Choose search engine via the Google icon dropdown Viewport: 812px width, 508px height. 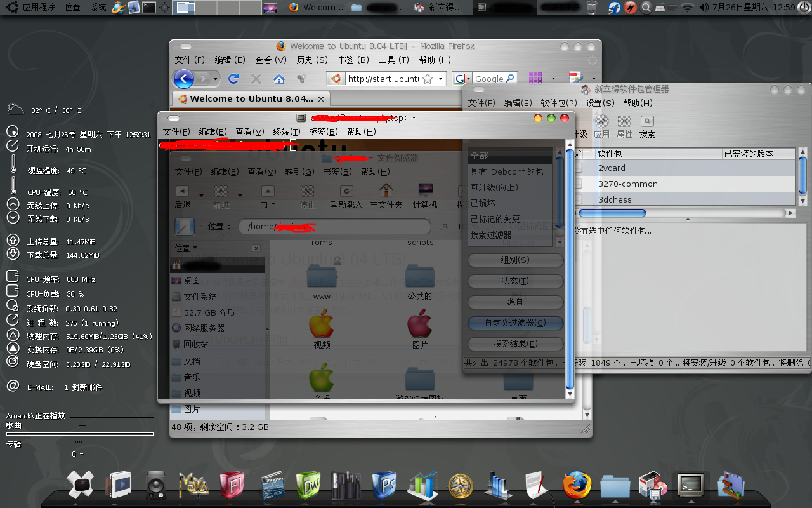462,79
